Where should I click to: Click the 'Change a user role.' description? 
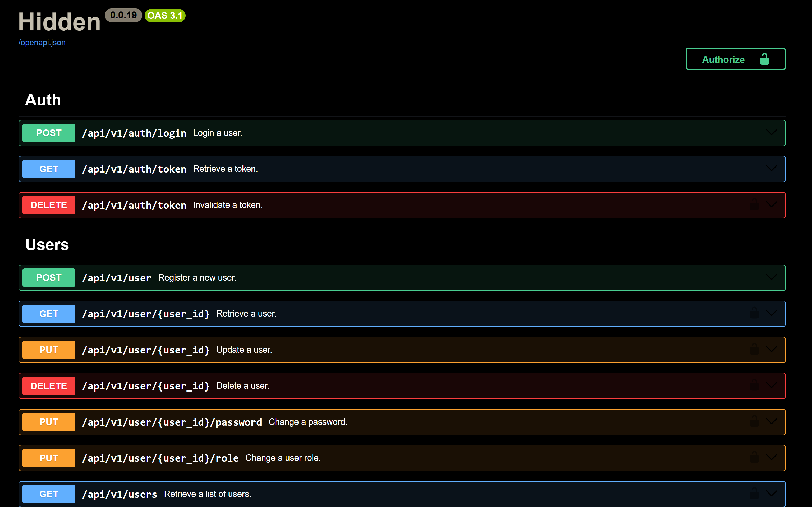tap(283, 458)
